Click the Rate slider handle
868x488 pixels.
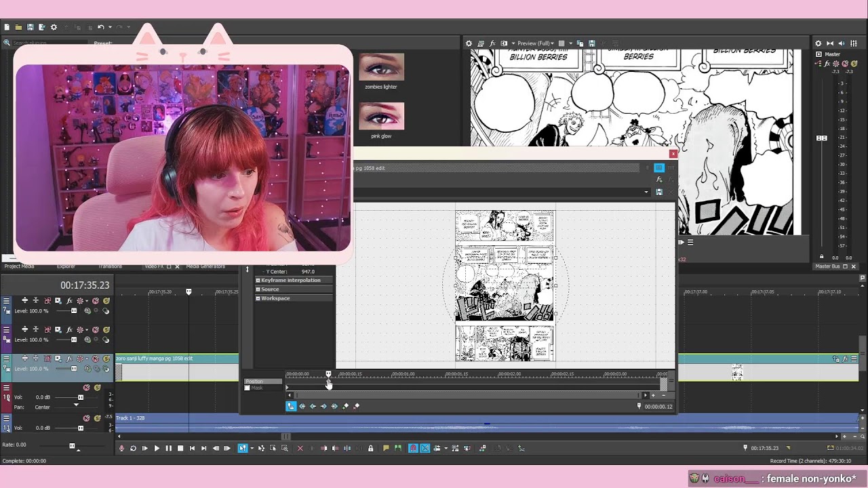coord(72,445)
